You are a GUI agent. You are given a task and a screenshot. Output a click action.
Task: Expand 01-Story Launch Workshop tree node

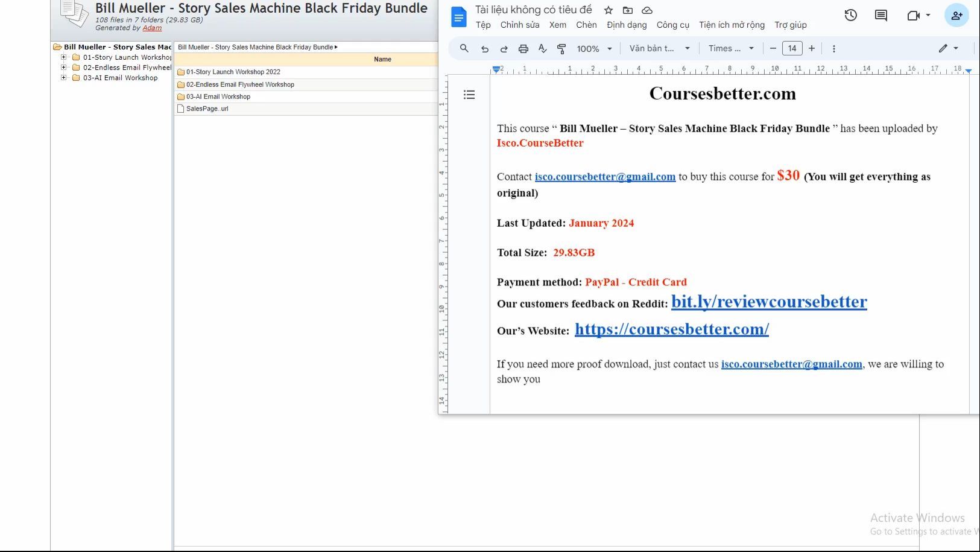tap(63, 57)
